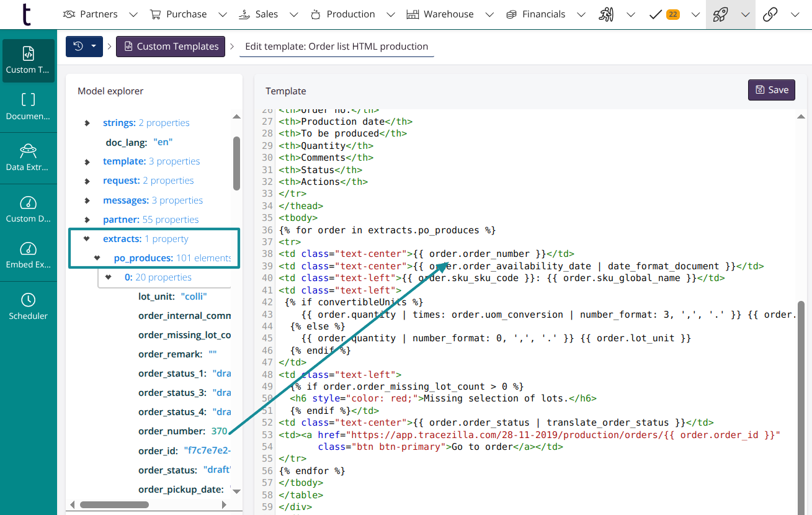Place cursor on line 36 for-loop code
Viewport: 812px width, 515px height.
click(387, 230)
